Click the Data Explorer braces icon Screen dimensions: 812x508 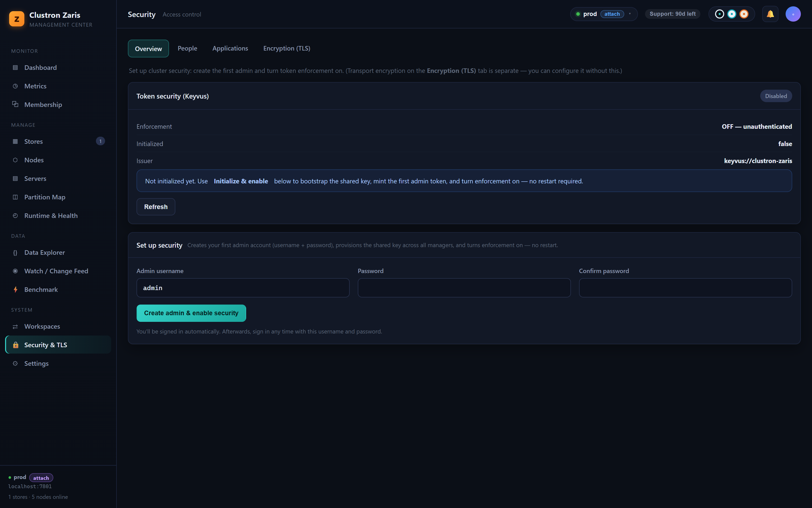pyautogui.click(x=15, y=253)
